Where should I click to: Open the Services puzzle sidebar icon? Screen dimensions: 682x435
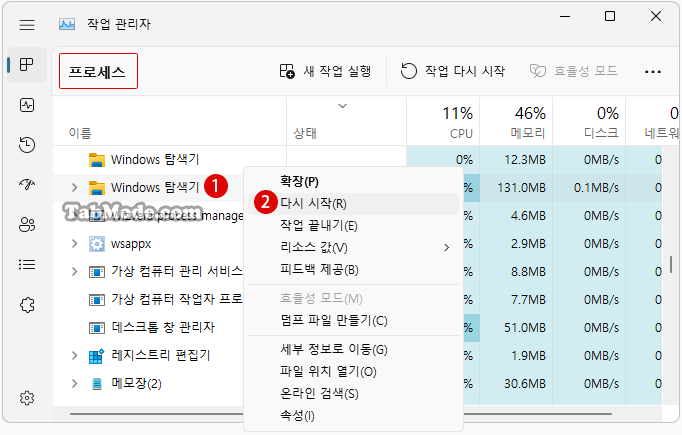pyautogui.click(x=27, y=304)
